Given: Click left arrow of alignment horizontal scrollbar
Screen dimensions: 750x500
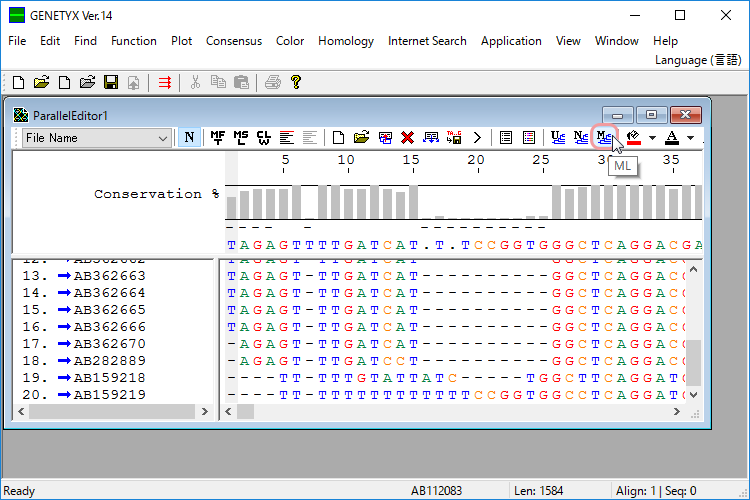Looking at the screenshot, I should (x=229, y=411).
